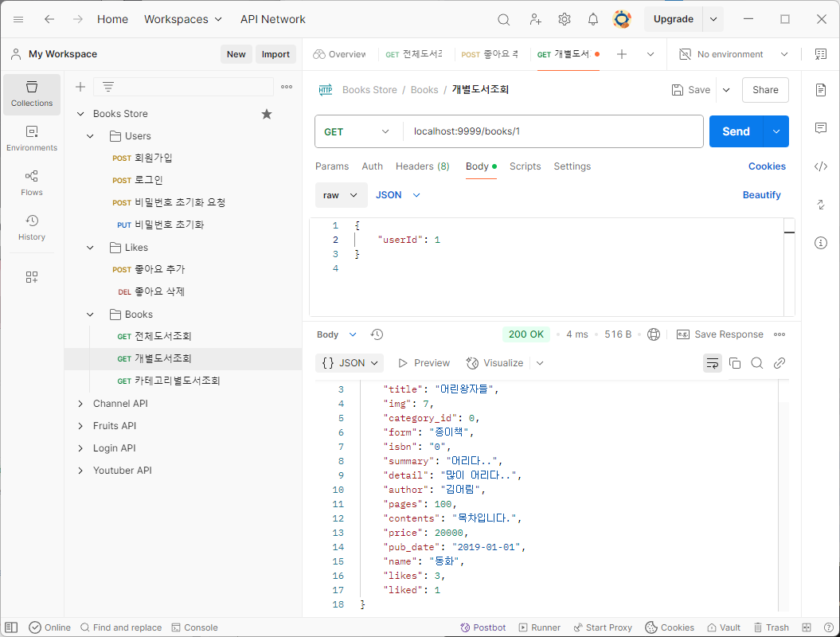The height and width of the screenshot is (637, 840).
Task: Click the Import button
Action: tap(275, 54)
